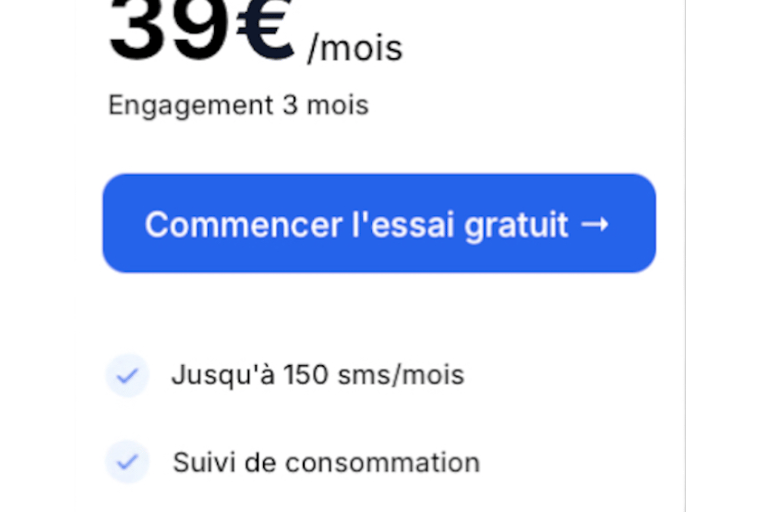
Task: Click the arrow icon in blue button
Action: click(x=595, y=224)
